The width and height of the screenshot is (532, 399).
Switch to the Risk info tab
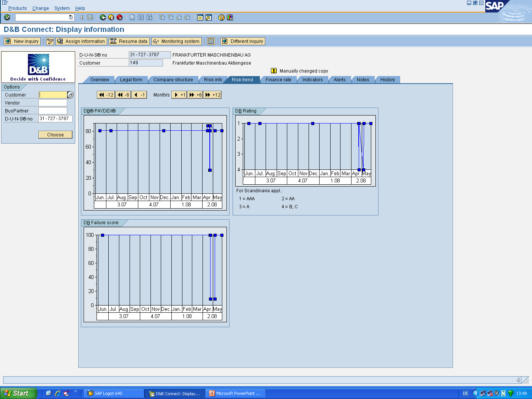coord(213,80)
